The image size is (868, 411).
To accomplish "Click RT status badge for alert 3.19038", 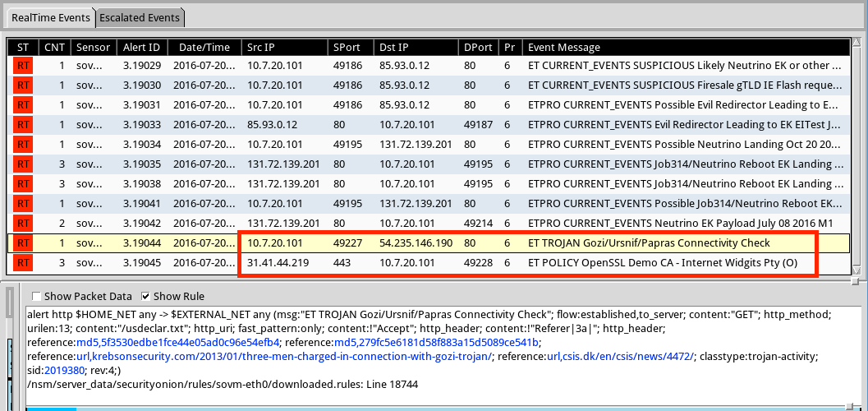I will pyautogui.click(x=23, y=183).
